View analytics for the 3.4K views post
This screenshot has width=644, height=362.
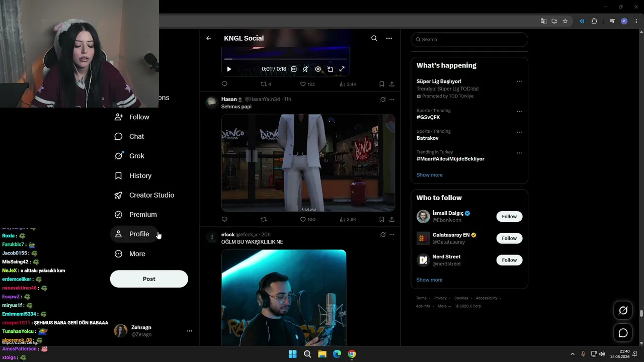348,84
